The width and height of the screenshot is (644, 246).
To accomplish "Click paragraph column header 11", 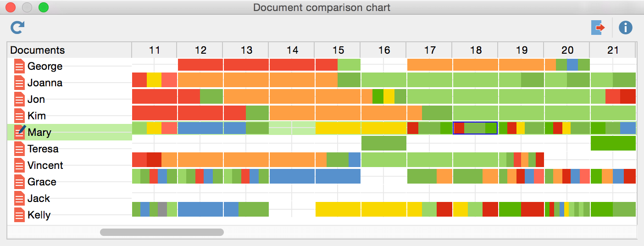I will (x=155, y=50).
